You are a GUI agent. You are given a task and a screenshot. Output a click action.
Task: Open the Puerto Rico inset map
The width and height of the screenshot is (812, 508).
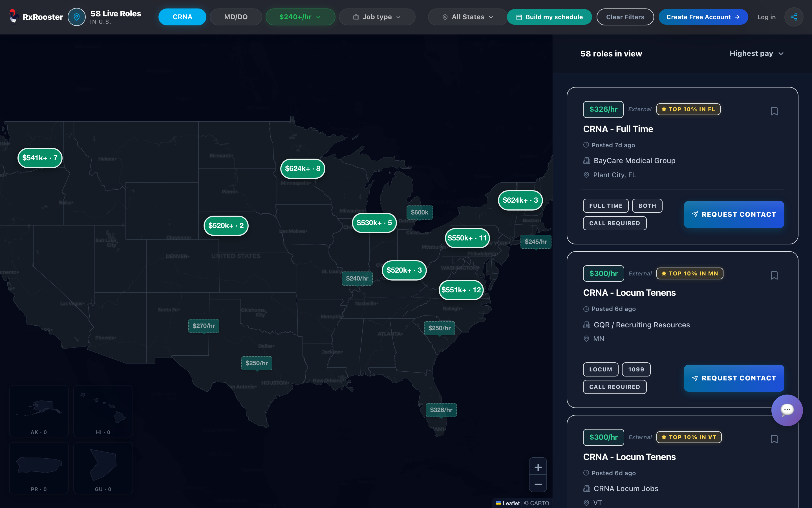pos(39,468)
